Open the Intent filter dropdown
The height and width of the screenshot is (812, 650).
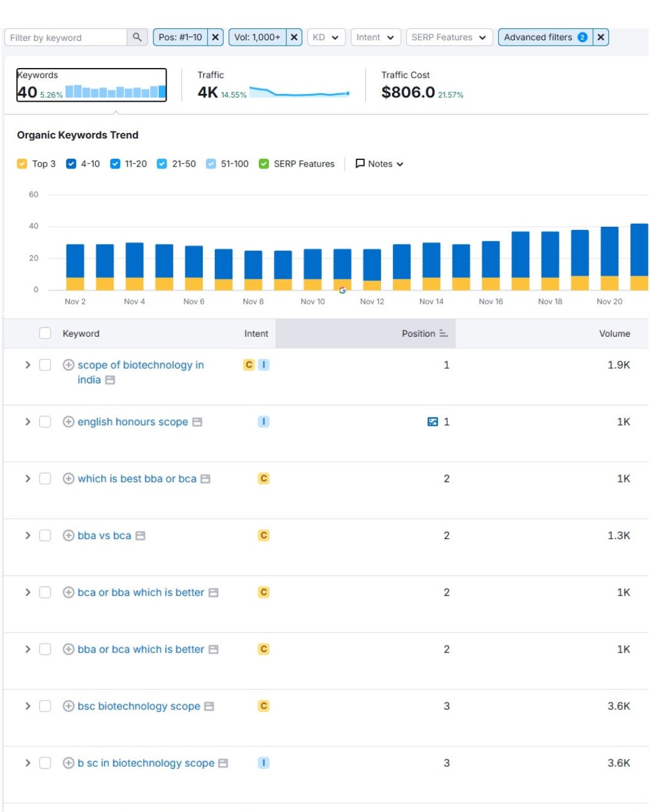click(375, 37)
